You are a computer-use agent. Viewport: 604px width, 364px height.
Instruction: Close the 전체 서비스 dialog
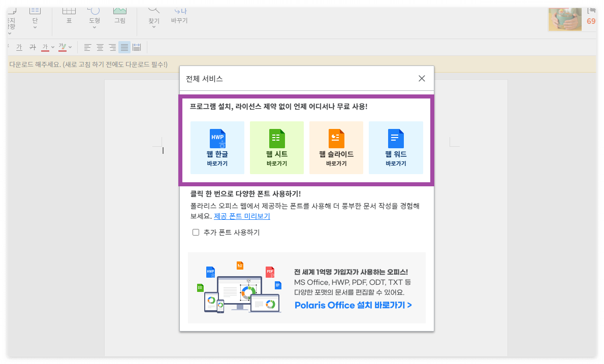pos(422,79)
